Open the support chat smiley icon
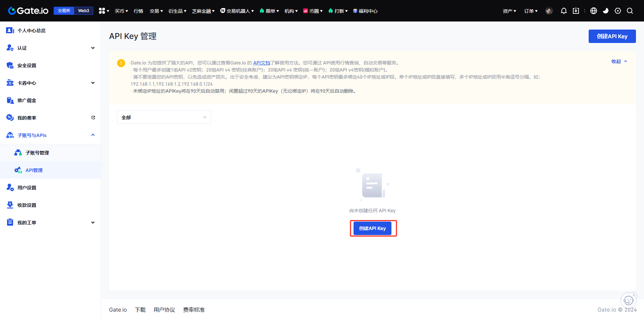This screenshot has height=320, width=644. click(628, 300)
